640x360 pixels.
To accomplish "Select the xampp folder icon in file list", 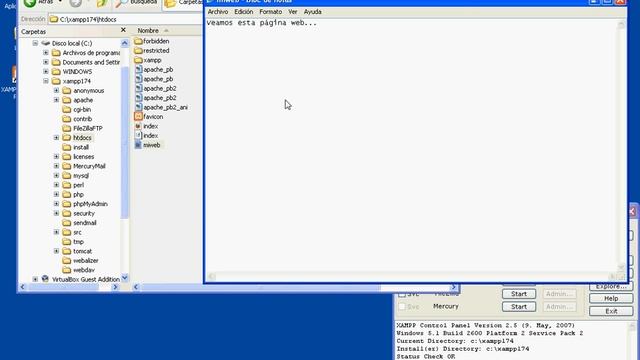I will (138, 60).
